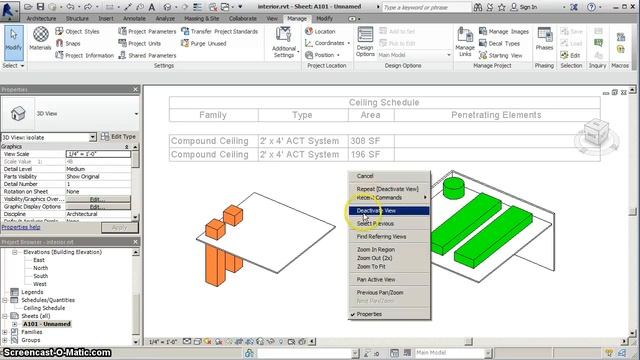The image size is (640, 360).
Task: Open Snaps settings
Action: tap(68, 43)
